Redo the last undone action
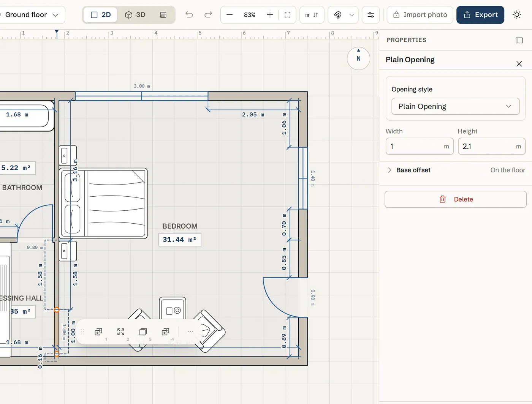The height and width of the screenshot is (404, 532). tap(208, 15)
